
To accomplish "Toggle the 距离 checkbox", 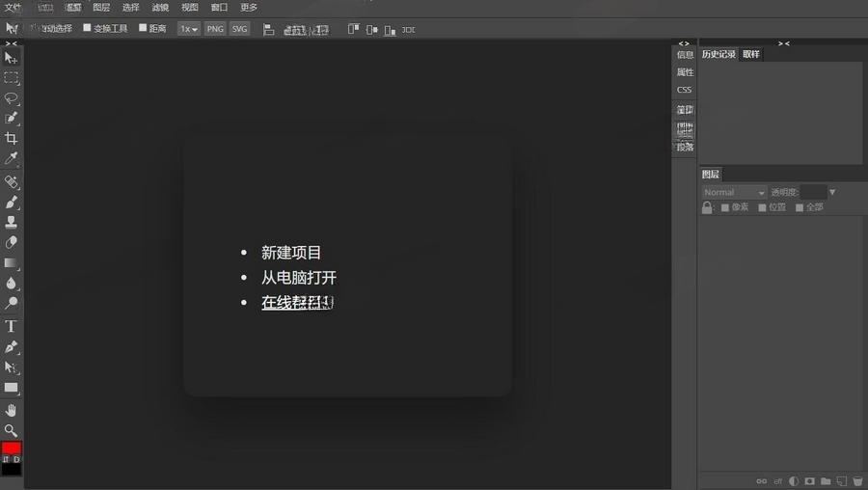I will (x=143, y=28).
